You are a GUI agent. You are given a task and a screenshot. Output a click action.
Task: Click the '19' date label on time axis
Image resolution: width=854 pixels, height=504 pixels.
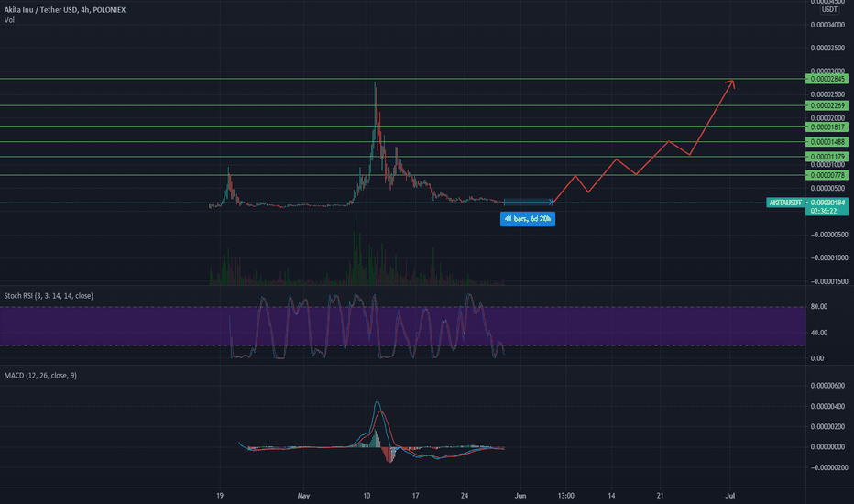pyautogui.click(x=220, y=496)
